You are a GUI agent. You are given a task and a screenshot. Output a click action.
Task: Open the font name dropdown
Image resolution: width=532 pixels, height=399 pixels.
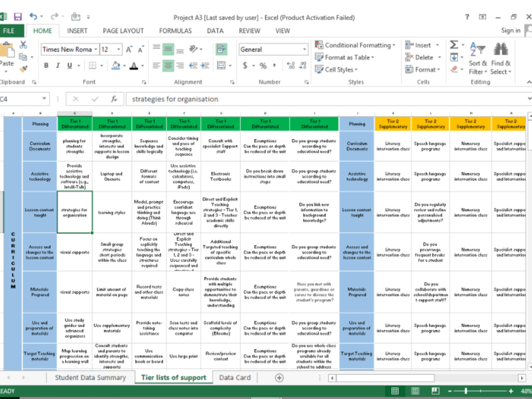tap(96, 49)
